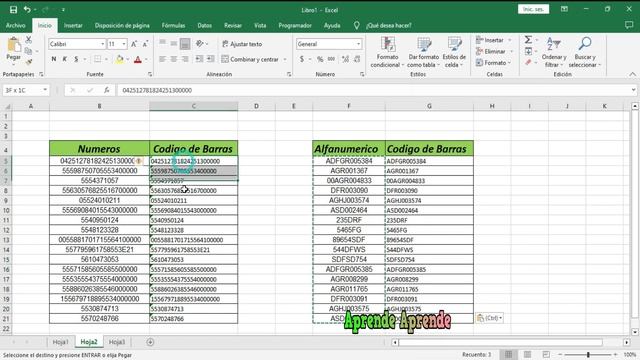This screenshot has height=360, width=640.
Task: Activate the format painter brush
Action: [x=28, y=62]
